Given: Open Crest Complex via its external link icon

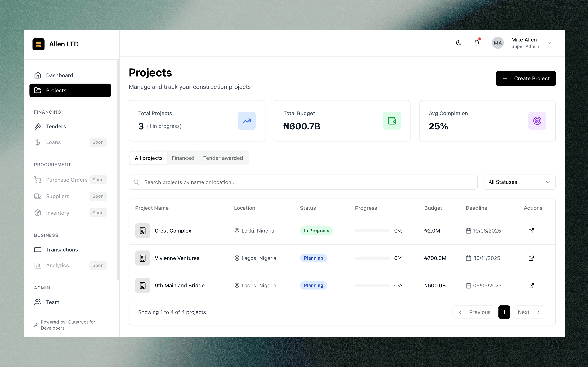Looking at the screenshot, I should click(531, 231).
